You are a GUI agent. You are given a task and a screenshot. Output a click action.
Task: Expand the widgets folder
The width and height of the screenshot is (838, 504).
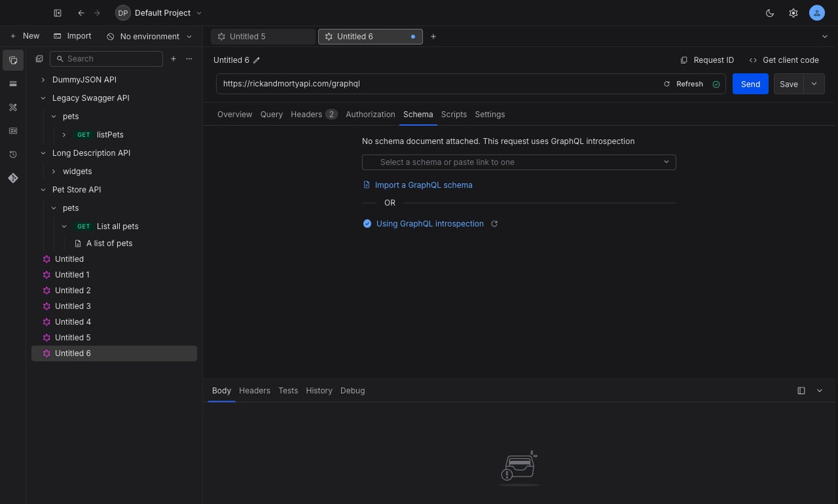[x=54, y=171]
